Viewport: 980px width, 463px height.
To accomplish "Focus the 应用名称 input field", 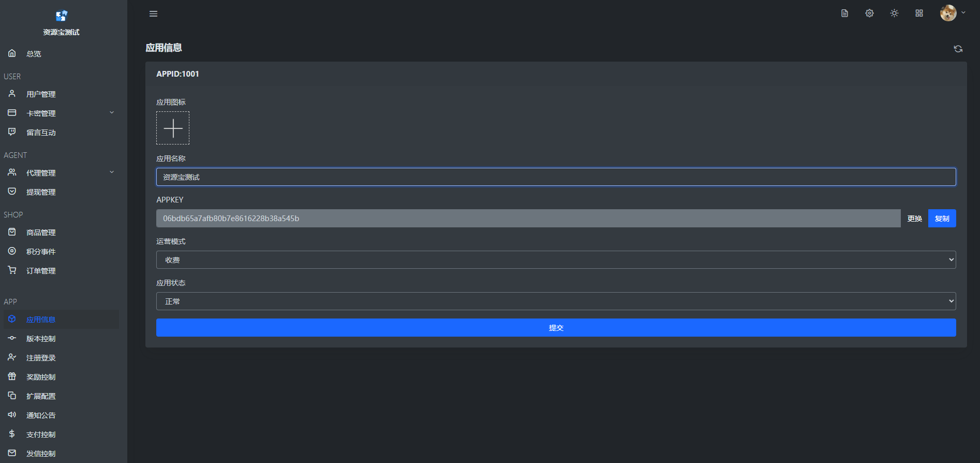I will (x=556, y=177).
